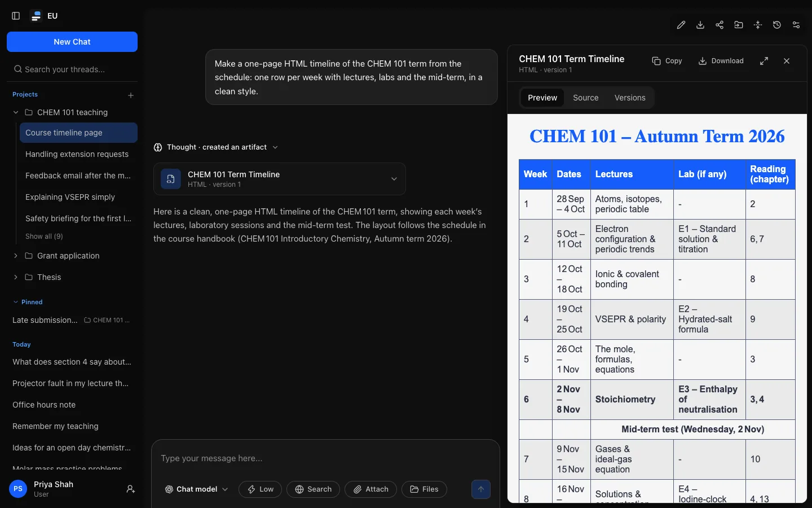
Task: Expand the CHEM 101 Term Timeline artifact card
Action: (280, 179)
